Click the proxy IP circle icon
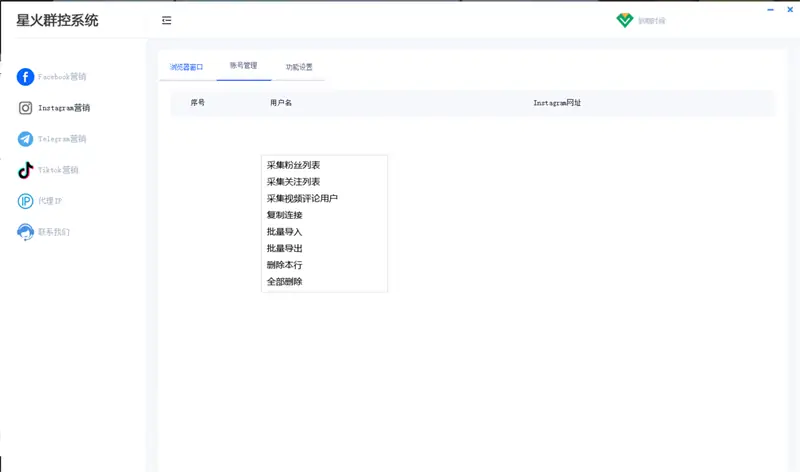Viewport: 800px width, 472px height. 26,201
